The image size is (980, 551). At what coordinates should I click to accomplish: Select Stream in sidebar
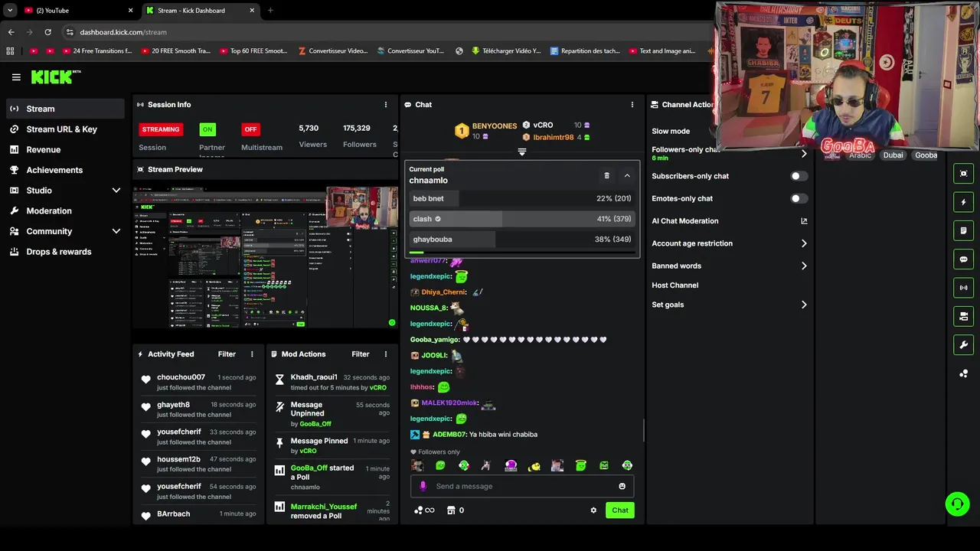coord(65,109)
